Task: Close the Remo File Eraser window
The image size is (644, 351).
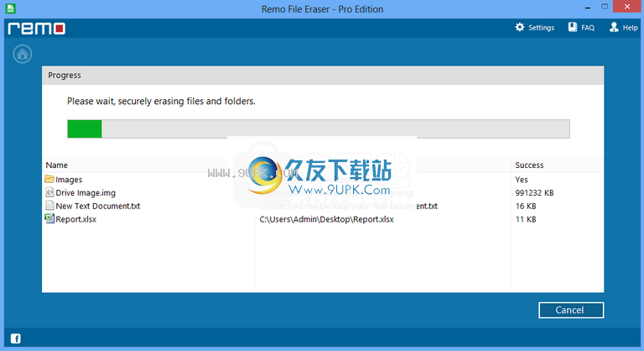Action: [x=627, y=7]
